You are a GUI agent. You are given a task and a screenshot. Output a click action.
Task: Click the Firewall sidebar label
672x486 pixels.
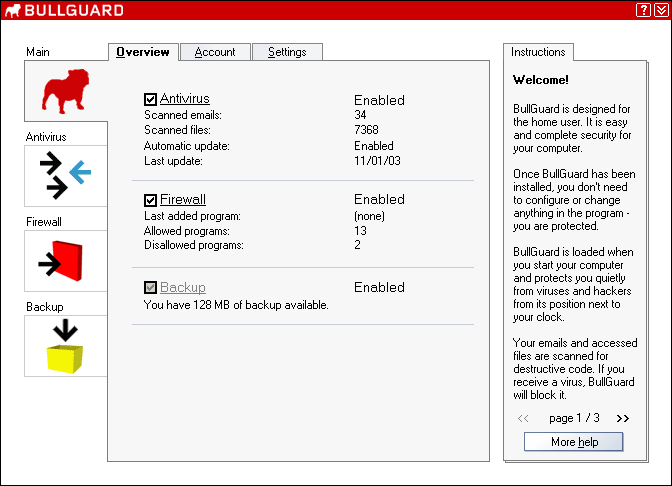coord(44,222)
